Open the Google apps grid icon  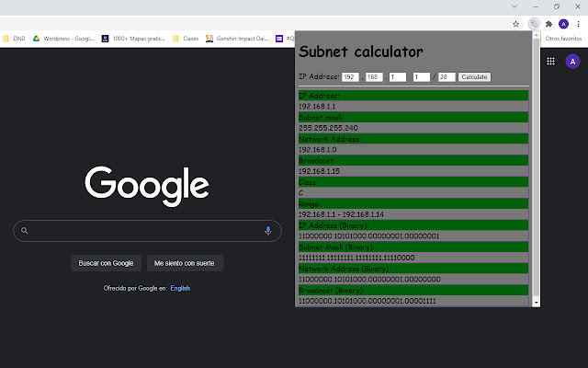[x=550, y=62]
